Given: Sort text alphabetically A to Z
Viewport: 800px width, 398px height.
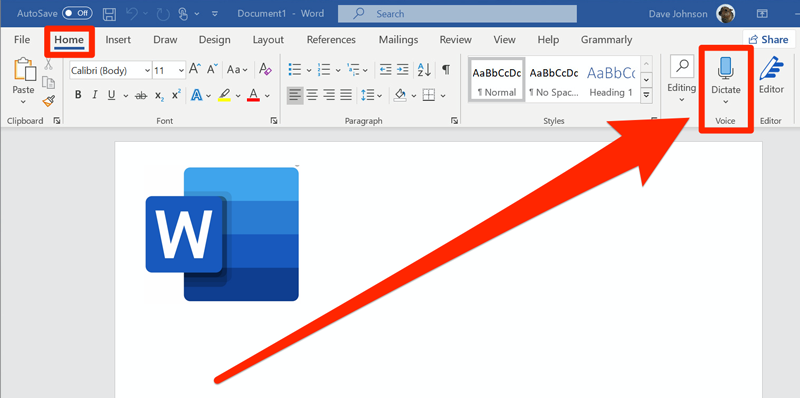Looking at the screenshot, I should pos(424,69).
